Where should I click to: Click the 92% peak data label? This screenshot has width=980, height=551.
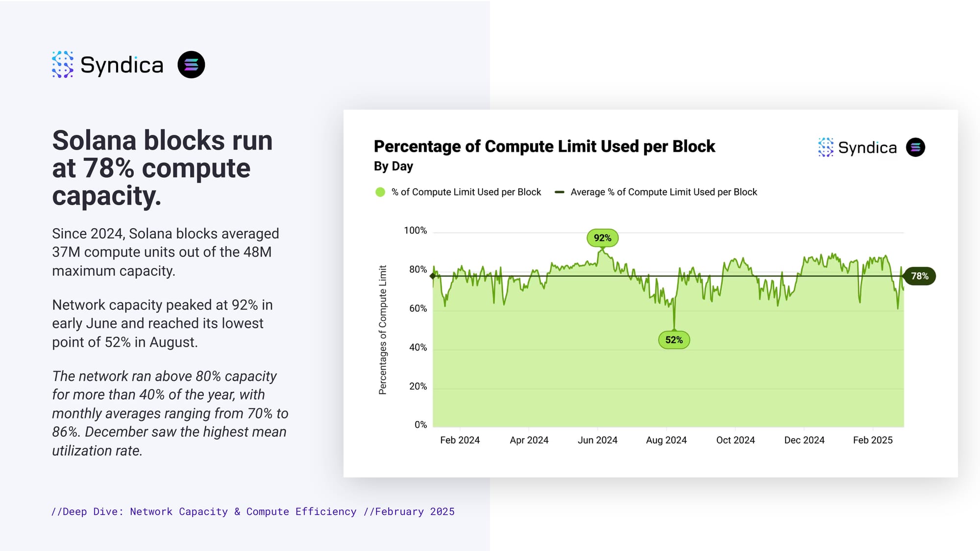[x=602, y=238]
